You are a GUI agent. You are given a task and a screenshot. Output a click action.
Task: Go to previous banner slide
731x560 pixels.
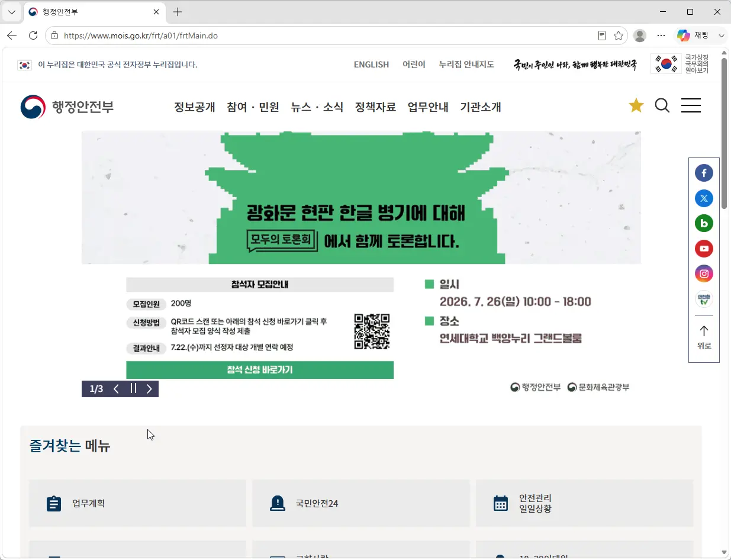pos(116,389)
